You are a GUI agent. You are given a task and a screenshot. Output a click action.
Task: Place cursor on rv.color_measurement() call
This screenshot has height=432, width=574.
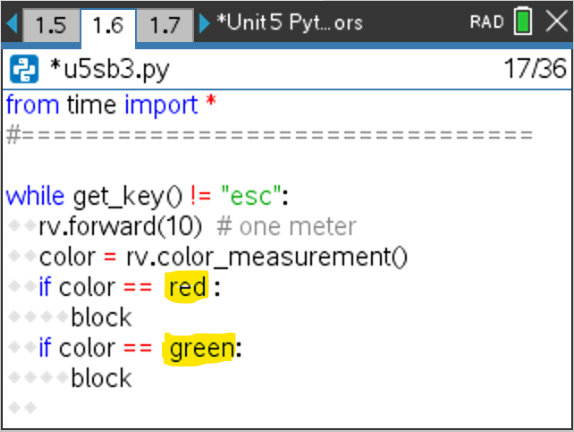pos(266,257)
